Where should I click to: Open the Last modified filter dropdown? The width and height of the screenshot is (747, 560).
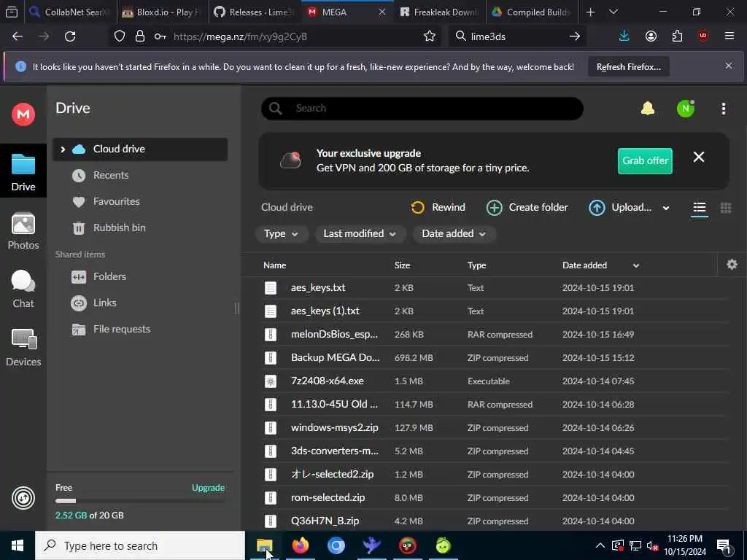point(360,234)
